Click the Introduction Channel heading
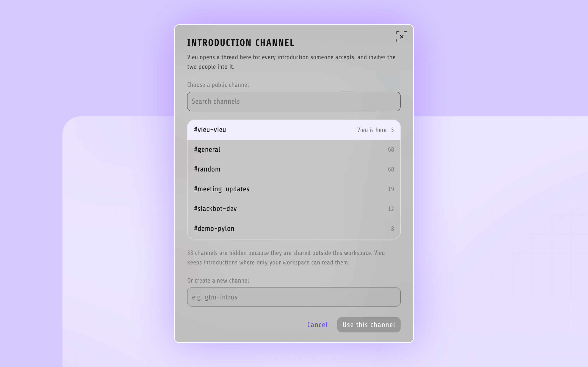 (241, 43)
